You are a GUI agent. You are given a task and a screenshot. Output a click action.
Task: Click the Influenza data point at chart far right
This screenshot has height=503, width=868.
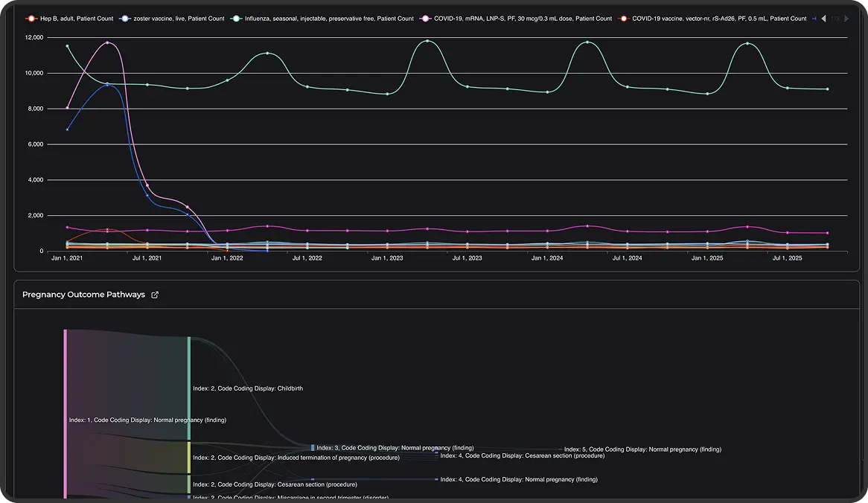[x=827, y=89]
